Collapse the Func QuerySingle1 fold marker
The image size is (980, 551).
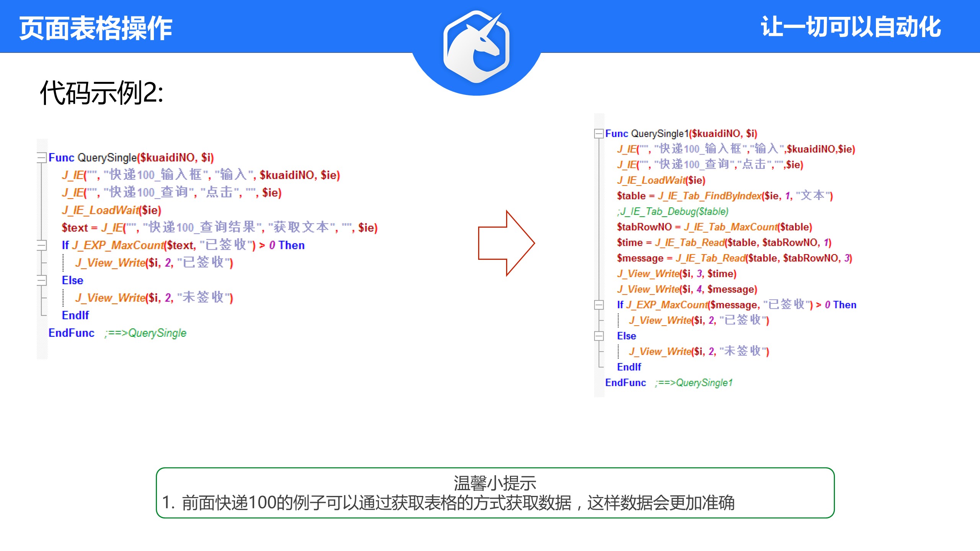pos(599,134)
